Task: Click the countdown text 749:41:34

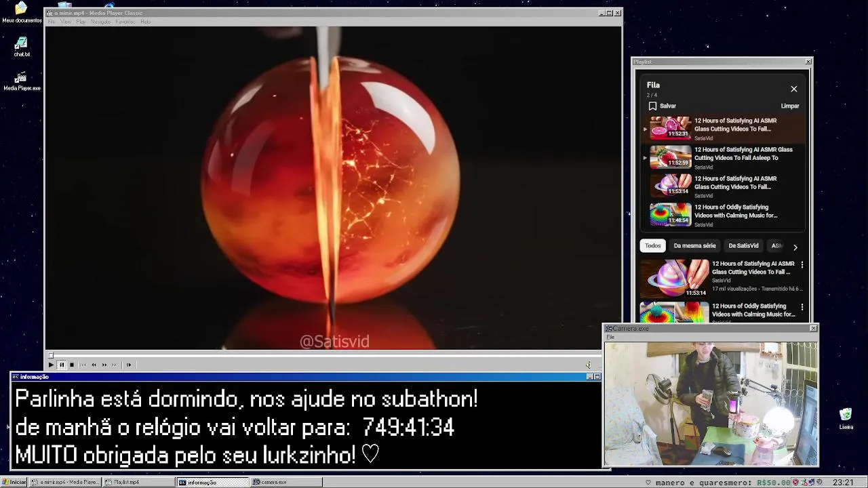Action: tap(408, 427)
